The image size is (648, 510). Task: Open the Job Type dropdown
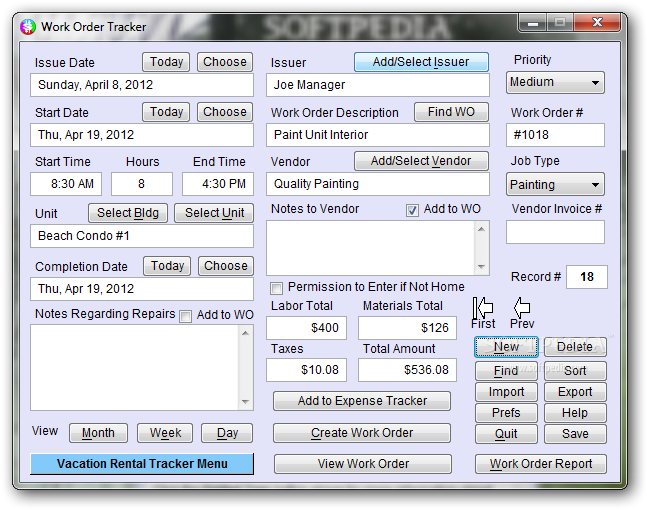(x=555, y=184)
